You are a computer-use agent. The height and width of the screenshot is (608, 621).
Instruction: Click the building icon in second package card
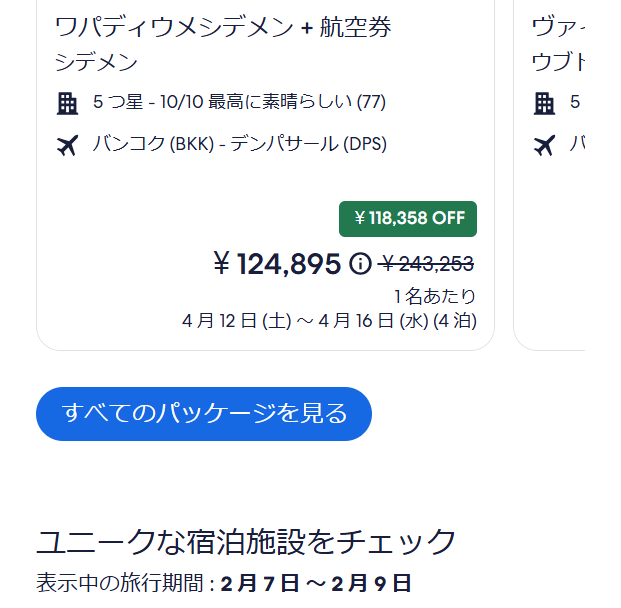544,103
